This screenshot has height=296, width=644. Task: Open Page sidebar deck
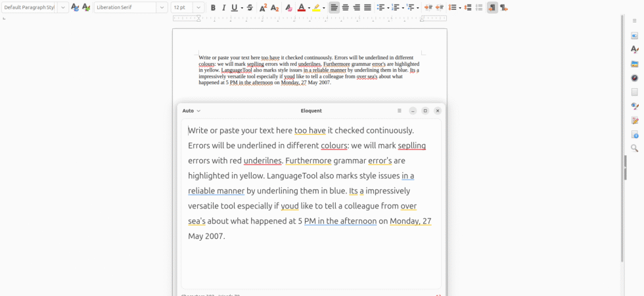635,92
